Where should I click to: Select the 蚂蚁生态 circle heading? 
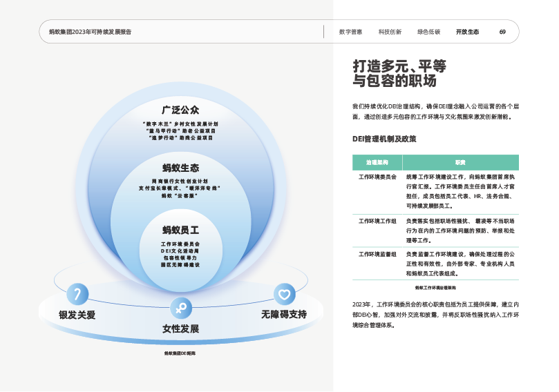[x=180, y=168]
